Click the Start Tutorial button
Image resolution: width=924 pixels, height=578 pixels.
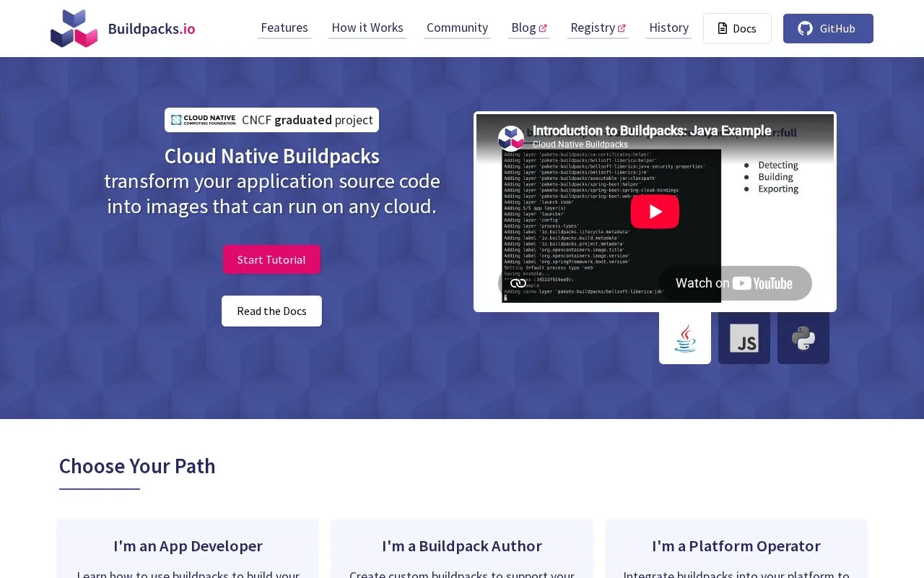tap(271, 259)
